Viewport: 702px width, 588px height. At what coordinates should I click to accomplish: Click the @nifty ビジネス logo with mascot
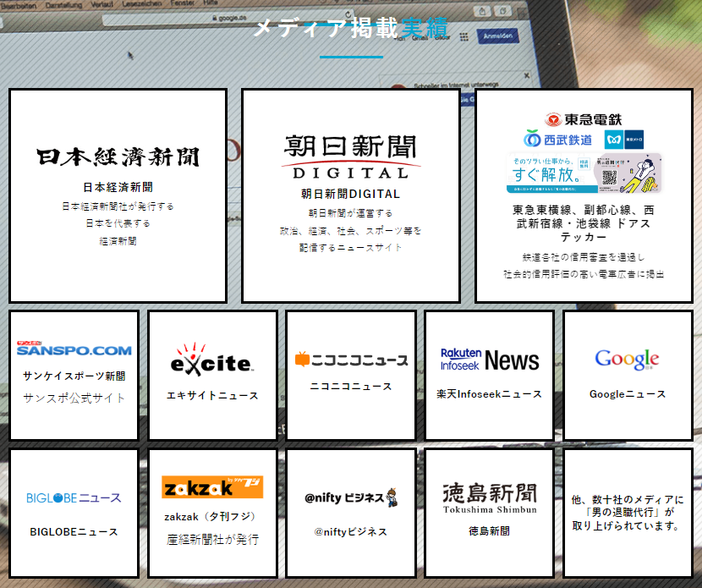(352, 497)
